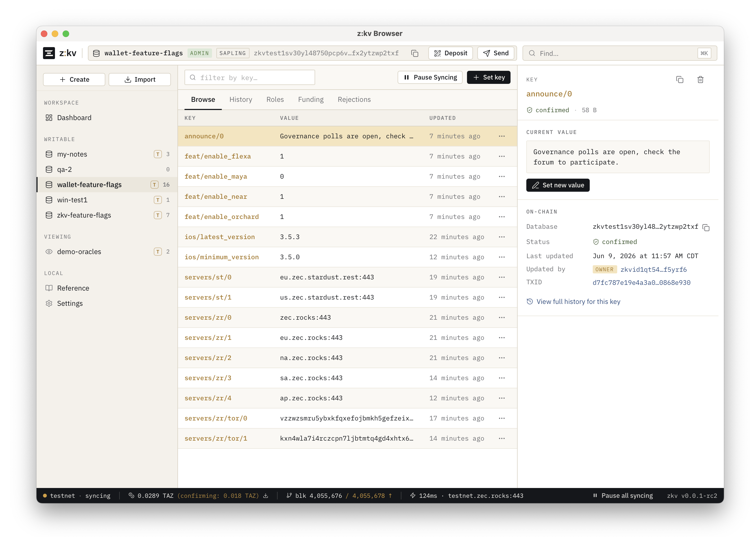Open the row menu for feat/enable_orchard

click(x=502, y=217)
